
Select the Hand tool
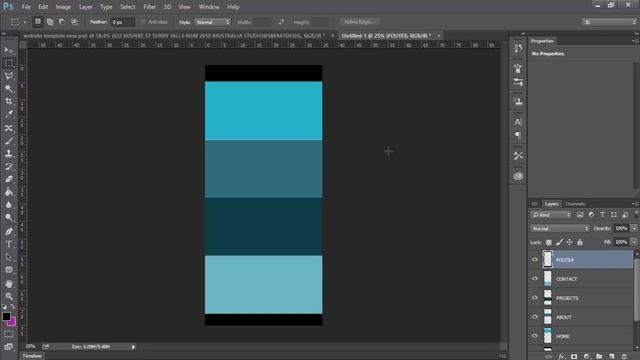(9, 284)
